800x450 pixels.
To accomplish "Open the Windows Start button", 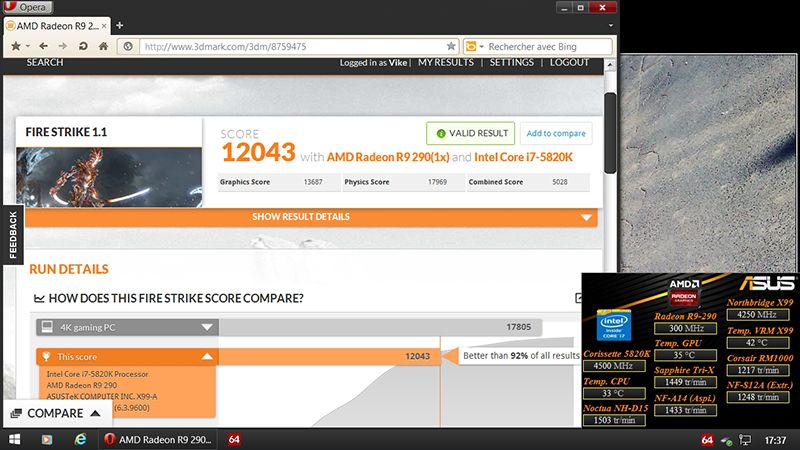I will (14, 439).
